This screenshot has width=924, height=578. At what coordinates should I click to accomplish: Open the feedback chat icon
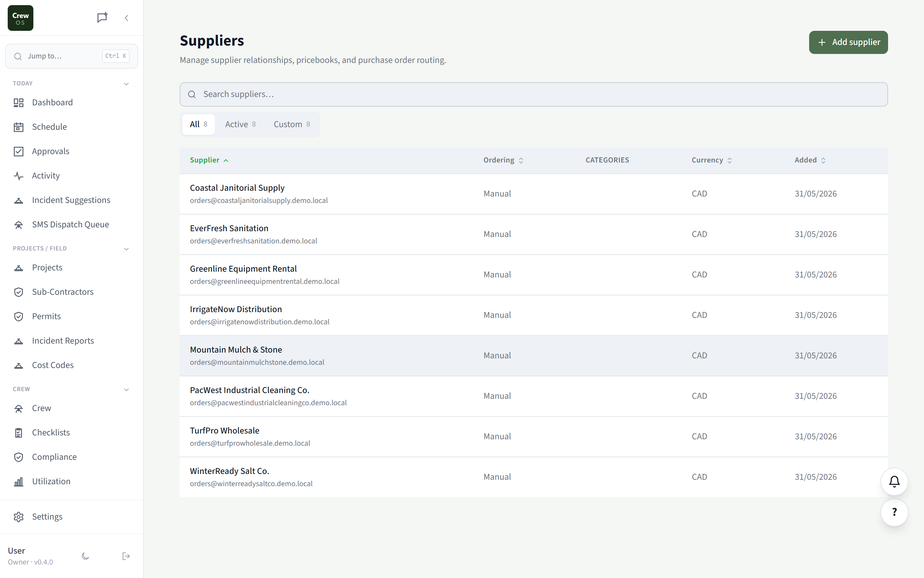[x=102, y=18]
